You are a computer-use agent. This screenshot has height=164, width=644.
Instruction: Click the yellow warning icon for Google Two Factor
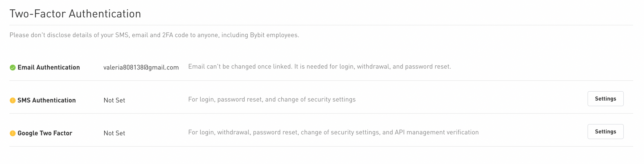pyautogui.click(x=13, y=133)
